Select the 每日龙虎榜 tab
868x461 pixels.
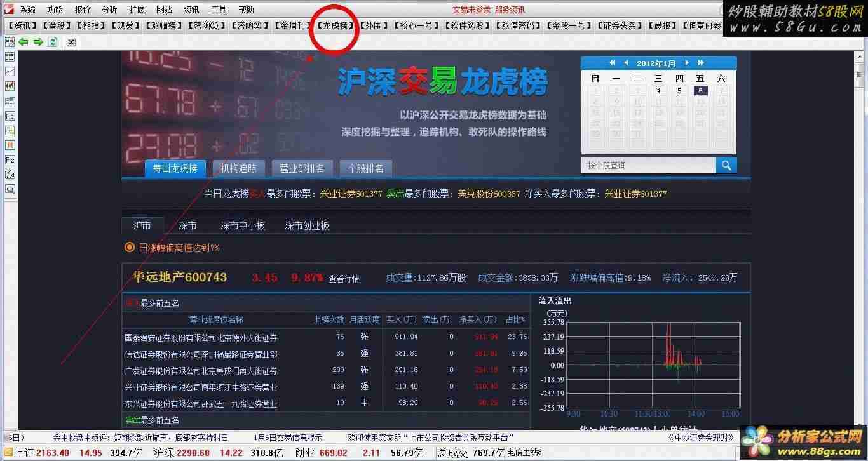[175, 168]
